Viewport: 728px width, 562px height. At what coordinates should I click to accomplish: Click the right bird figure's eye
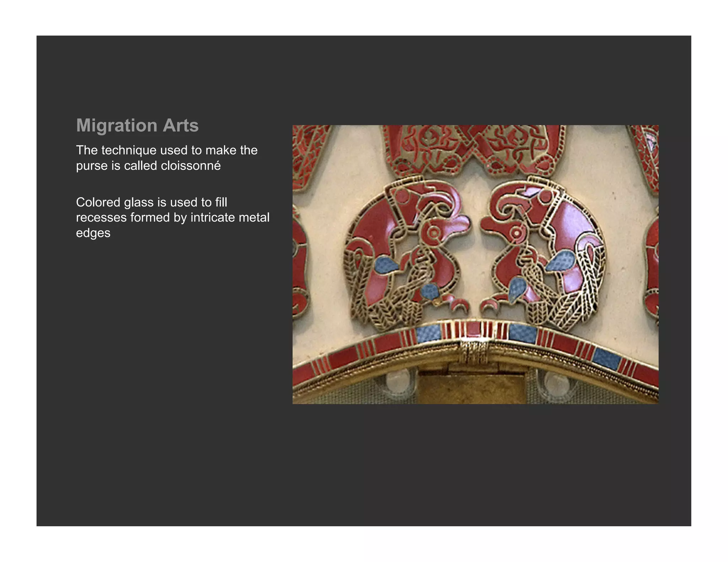[516, 233]
